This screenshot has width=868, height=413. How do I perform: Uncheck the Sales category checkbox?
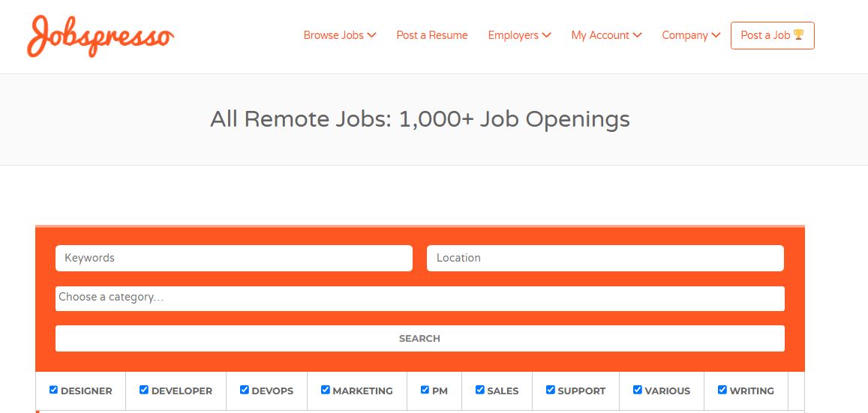(x=480, y=390)
